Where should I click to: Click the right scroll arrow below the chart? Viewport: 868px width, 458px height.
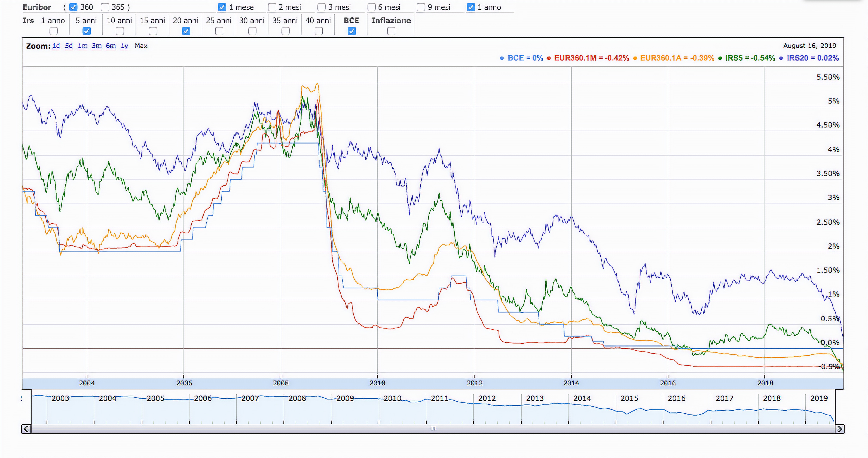tap(839, 429)
